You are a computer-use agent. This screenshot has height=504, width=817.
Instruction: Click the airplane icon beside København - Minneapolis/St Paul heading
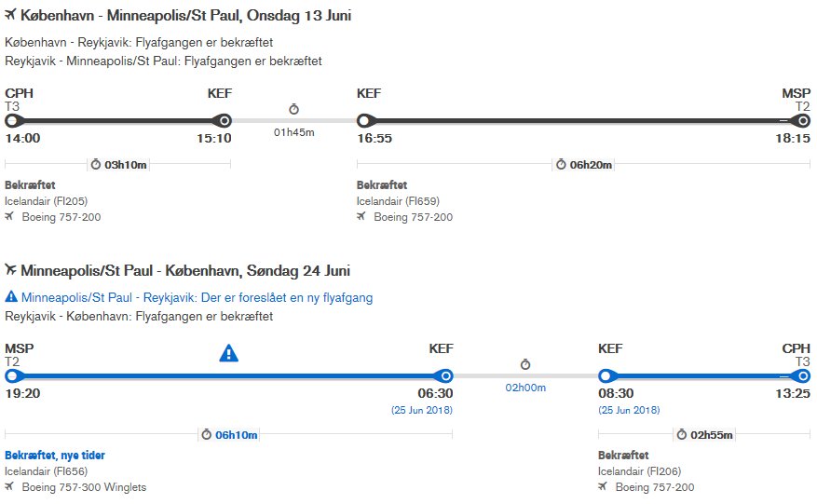point(10,15)
